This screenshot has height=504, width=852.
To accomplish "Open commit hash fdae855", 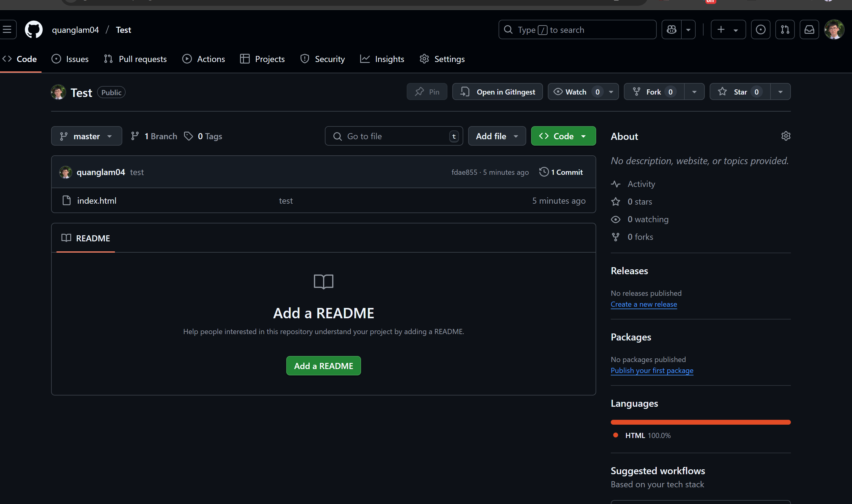I will pos(464,172).
